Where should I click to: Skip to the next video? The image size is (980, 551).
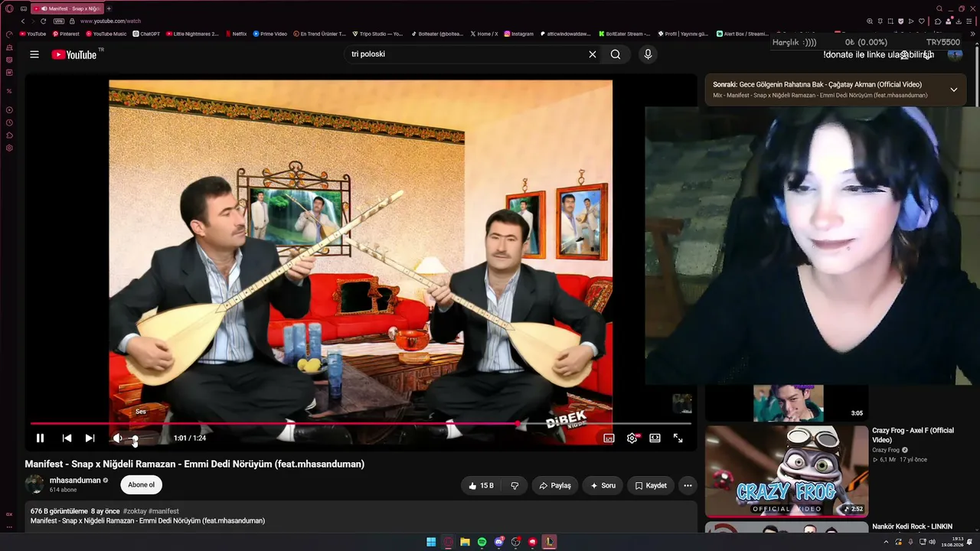(x=90, y=438)
